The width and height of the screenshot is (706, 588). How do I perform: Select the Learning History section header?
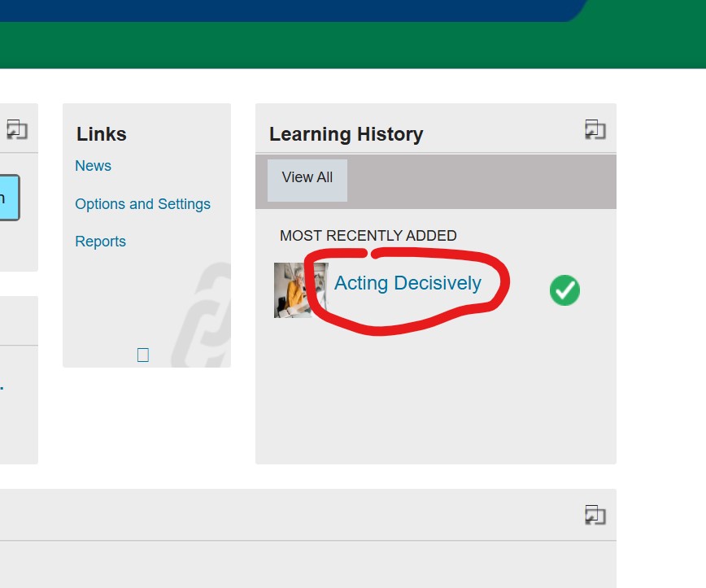(x=346, y=134)
